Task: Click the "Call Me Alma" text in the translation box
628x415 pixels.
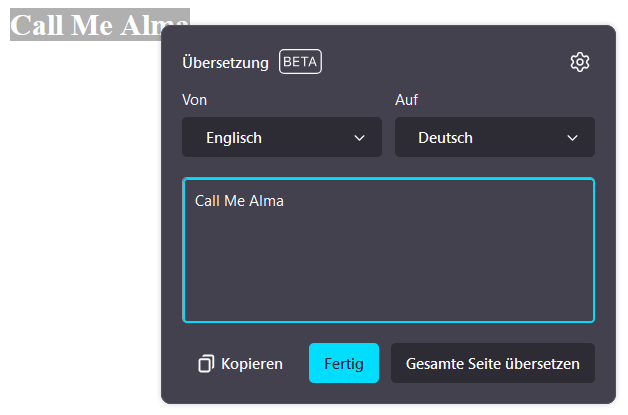Action: (240, 201)
